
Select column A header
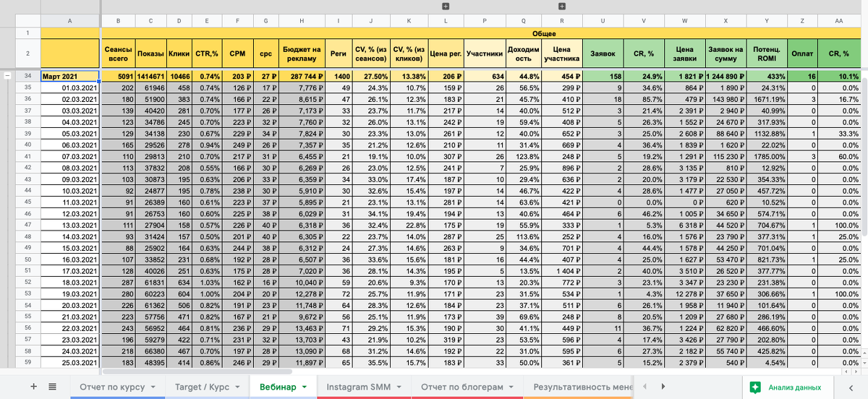click(70, 22)
